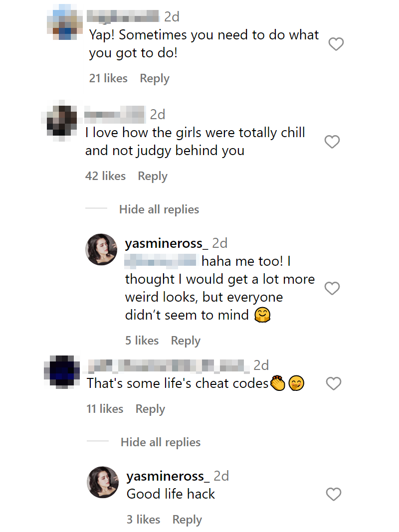Viewport: 399px width, 532px height.
Task: Open the blurred avatar beside 'Yap!' comment
Action: pyautogui.click(x=64, y=22)
